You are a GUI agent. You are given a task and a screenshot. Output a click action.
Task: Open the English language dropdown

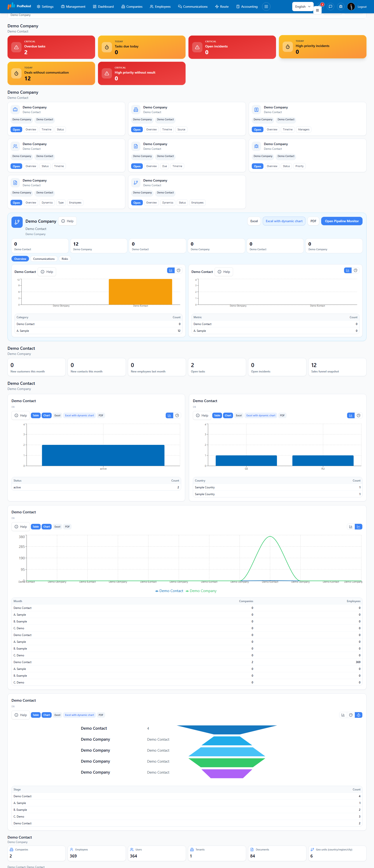303,6
